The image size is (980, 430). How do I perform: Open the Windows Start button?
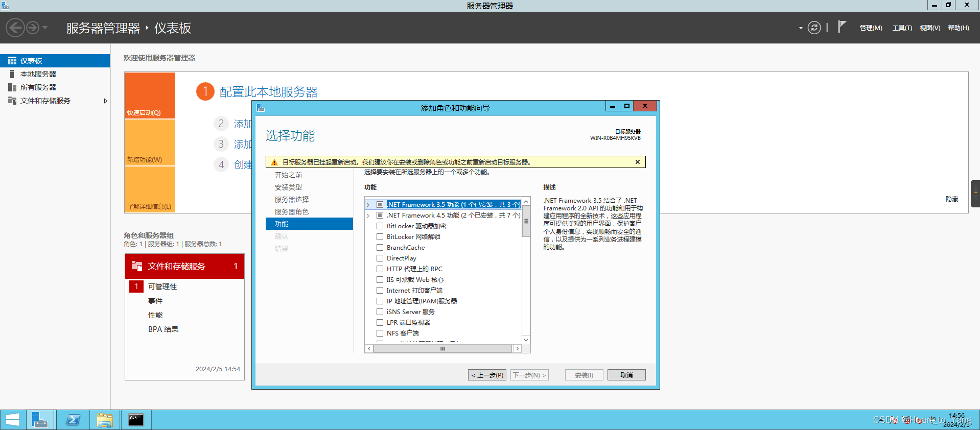(12, 420)
